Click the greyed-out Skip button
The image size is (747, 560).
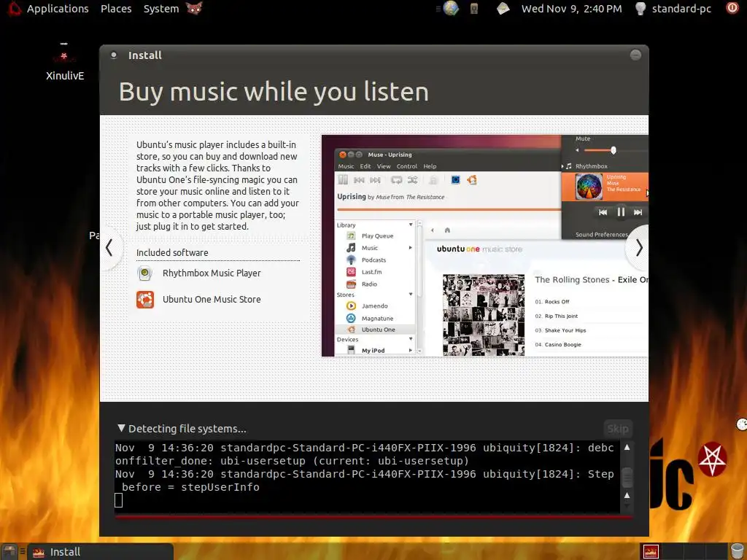coord(618,429)
